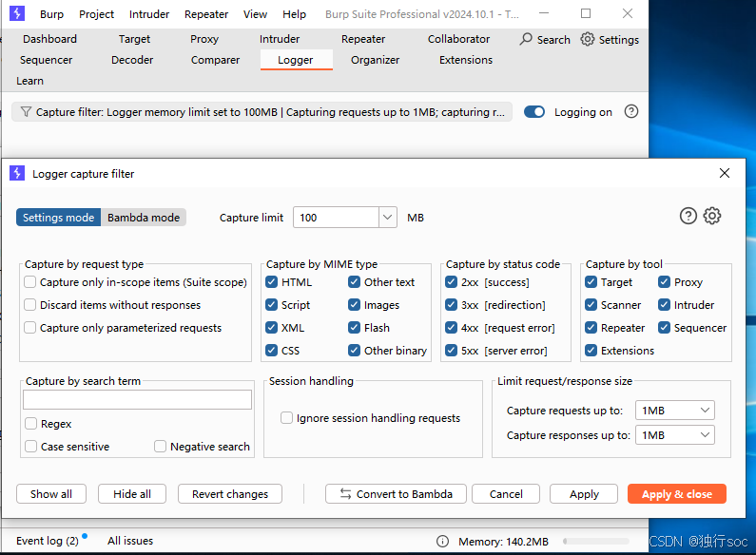Image resolution: width=756 pixels, height=555 pixels.
Task: Click the Show all button
Action: (x=51, y=494)
